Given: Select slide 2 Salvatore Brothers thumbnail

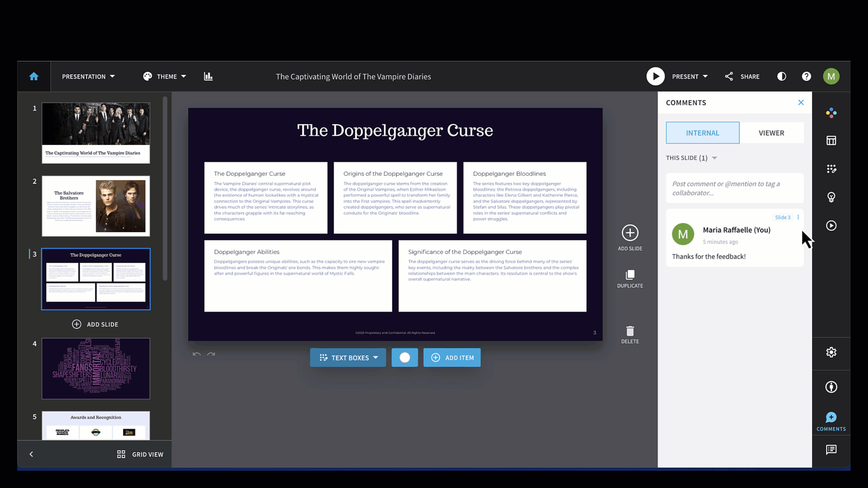Looking at the screenshot, I should click(x=96, y=206).
